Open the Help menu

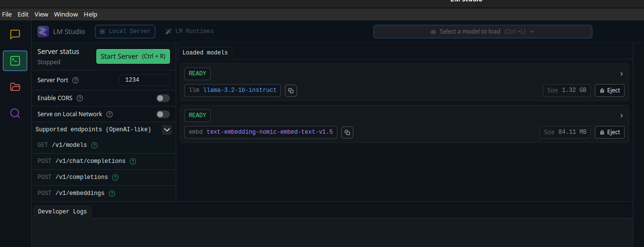click(91, 14)
